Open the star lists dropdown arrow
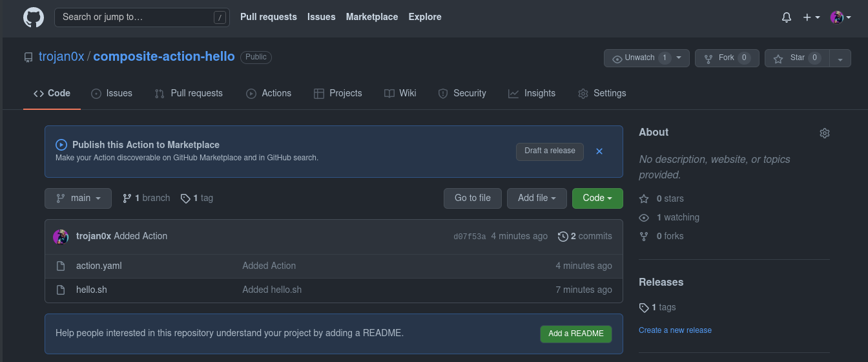 [840, 58]
